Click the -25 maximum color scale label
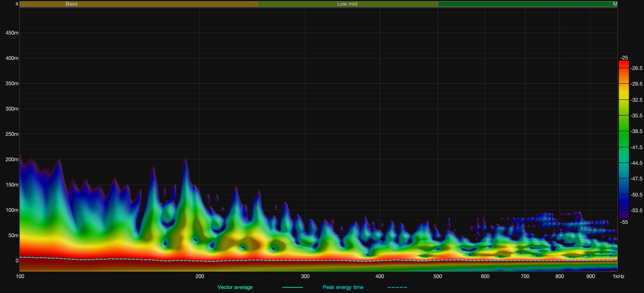This screenshot has width=644, height=293. coord(624,58)
